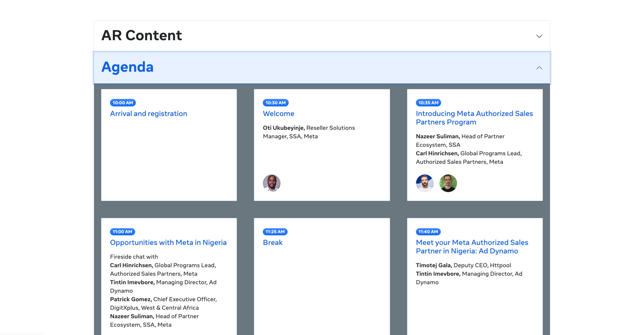Expand the AR Content section chevron
644x335 pixels.
coord(539,36)
